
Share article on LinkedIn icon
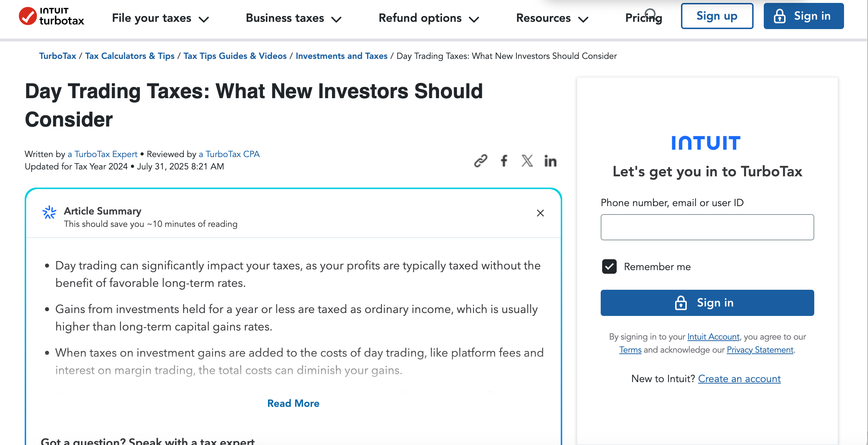pos(550,161)
